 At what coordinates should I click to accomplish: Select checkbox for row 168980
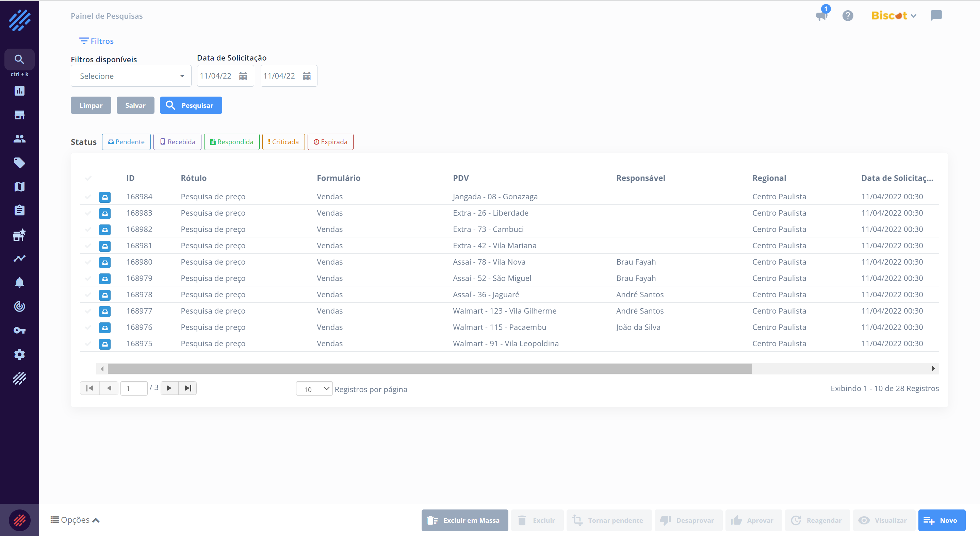coord(88,262)
